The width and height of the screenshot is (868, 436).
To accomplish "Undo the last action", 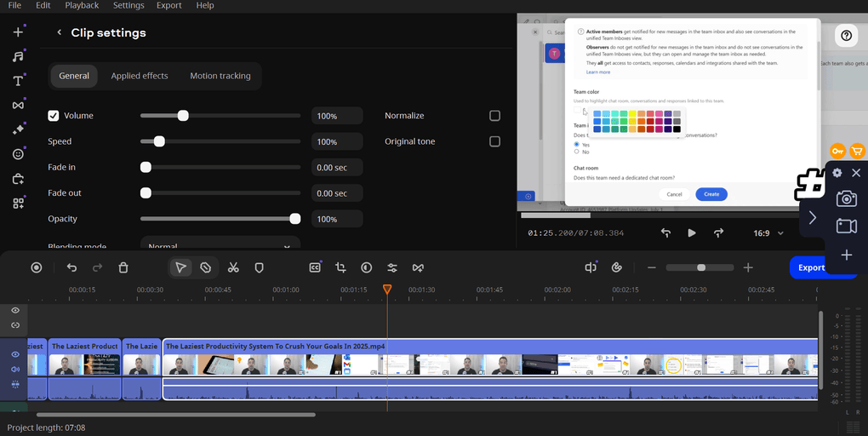I will point(72,267).
